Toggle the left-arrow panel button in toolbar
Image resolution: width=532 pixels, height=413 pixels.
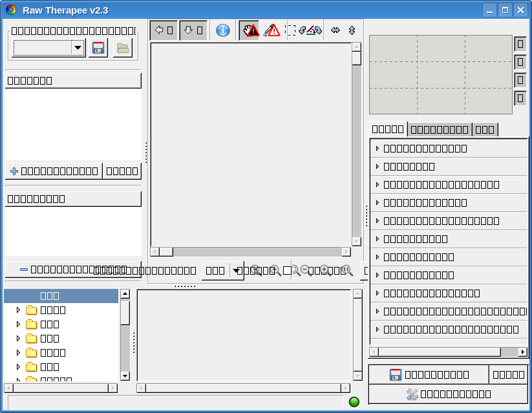point(164,30)
